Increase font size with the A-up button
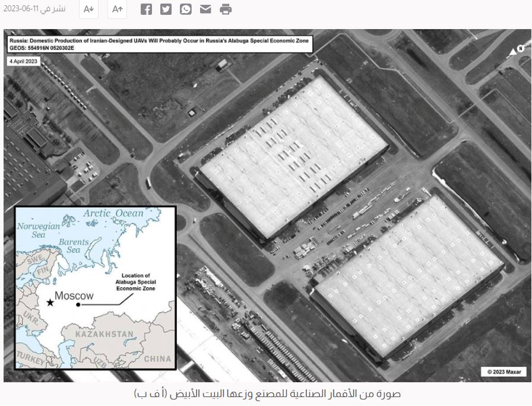 [117, 9]
